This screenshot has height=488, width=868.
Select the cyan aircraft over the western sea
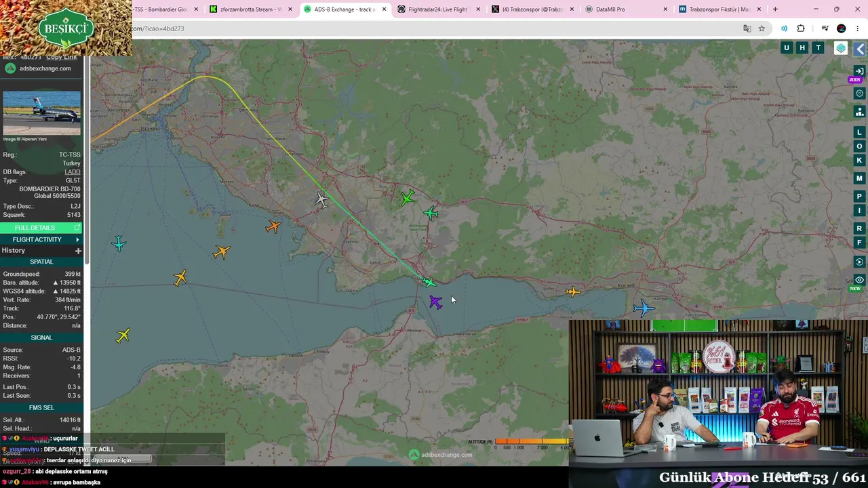[x=119, y=243]
